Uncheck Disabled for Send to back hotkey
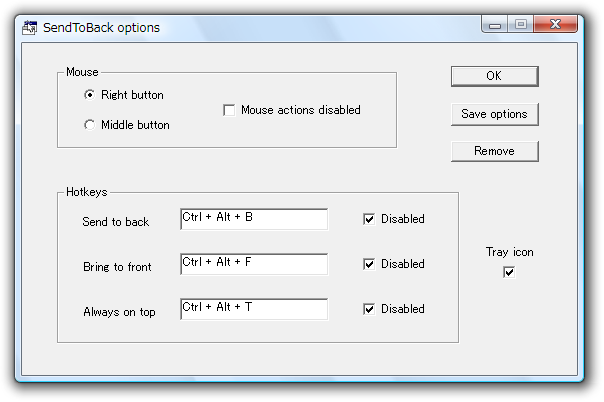This screenshot has width=604, height=402. pos(369,219)
